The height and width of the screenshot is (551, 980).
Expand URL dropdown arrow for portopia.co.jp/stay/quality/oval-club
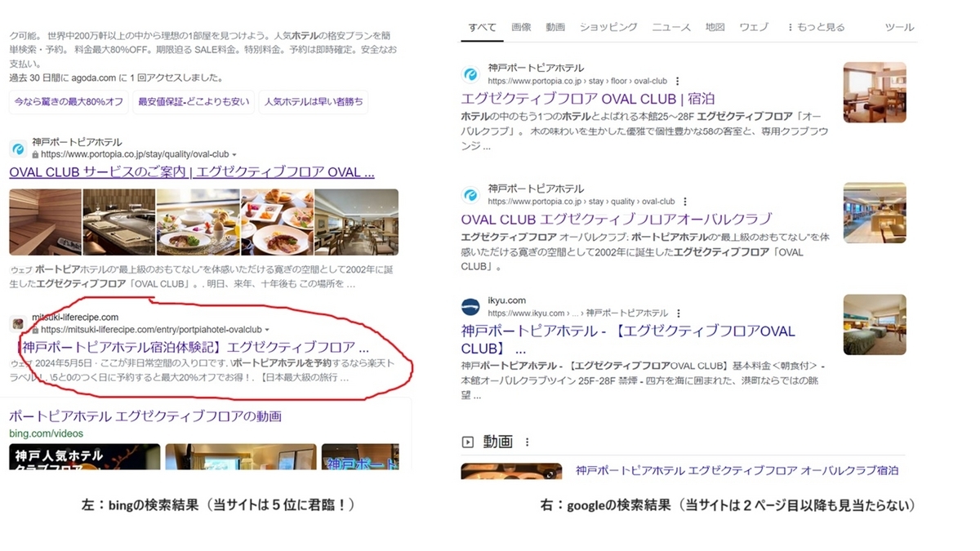[234, 154]
